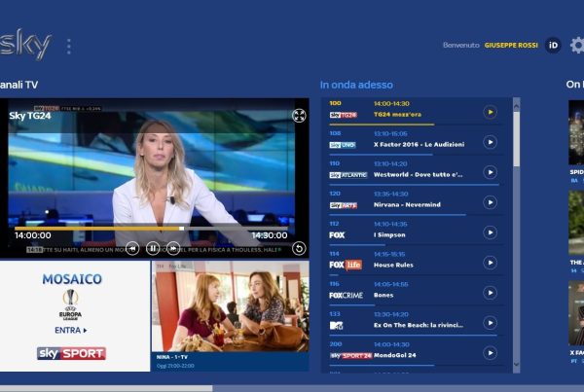Play X Factor 2016 on Sky Uno
This screenshot has width=584, height=392.
pos(490,143)
